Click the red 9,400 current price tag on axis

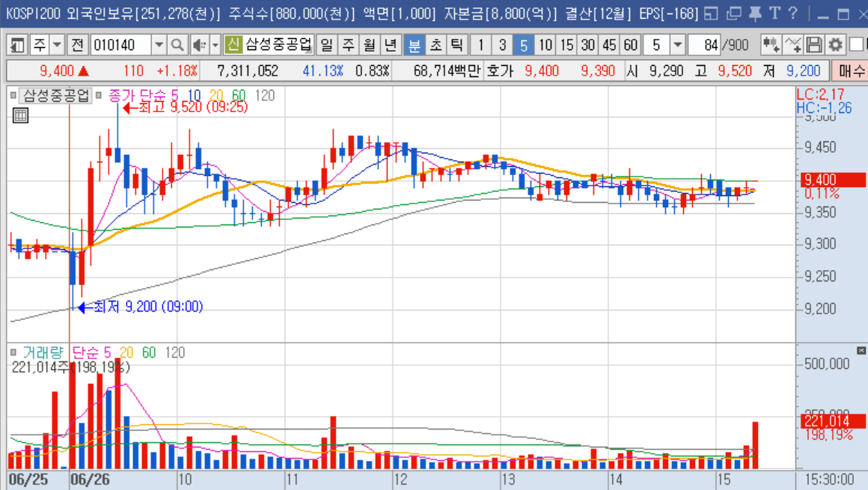coord(833,180)
